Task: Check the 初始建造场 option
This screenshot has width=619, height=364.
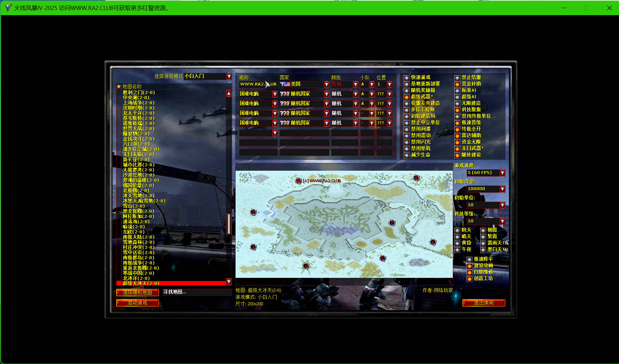Action: click(x=407, y=116)
